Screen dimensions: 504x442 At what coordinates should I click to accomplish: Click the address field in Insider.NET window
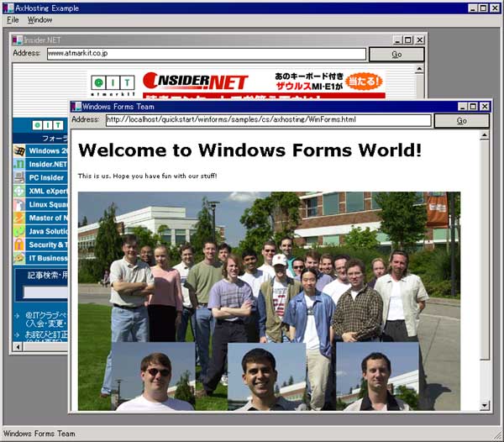(x=207, y=54)
